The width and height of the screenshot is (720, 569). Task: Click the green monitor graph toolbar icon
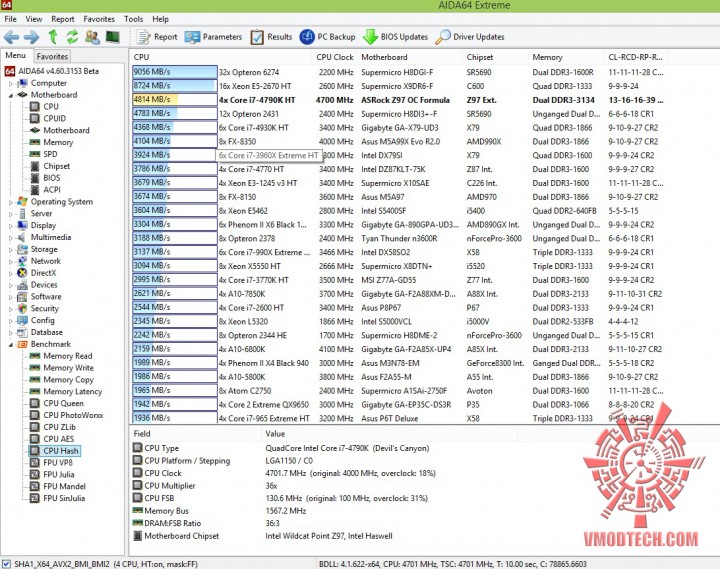(112, 37)
